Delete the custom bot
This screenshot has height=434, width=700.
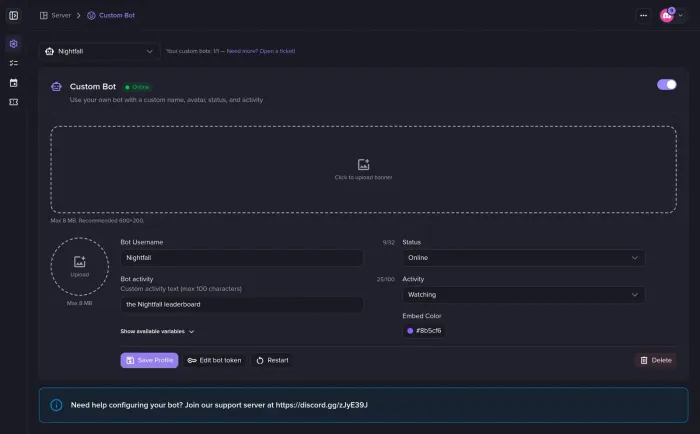(655, 360)
